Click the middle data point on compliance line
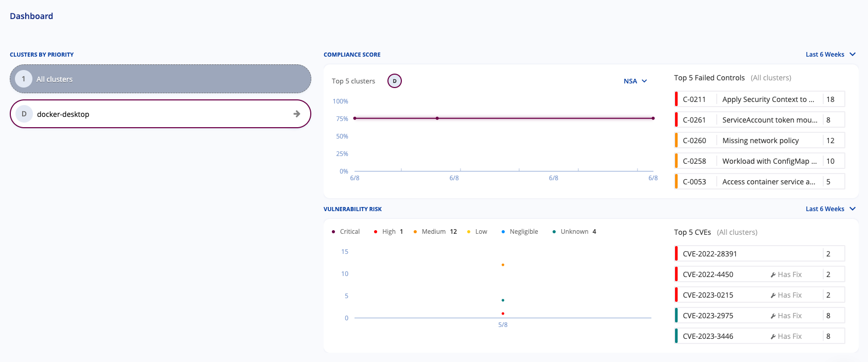Viewport: 868px width, 362px height. coord(437,118)
